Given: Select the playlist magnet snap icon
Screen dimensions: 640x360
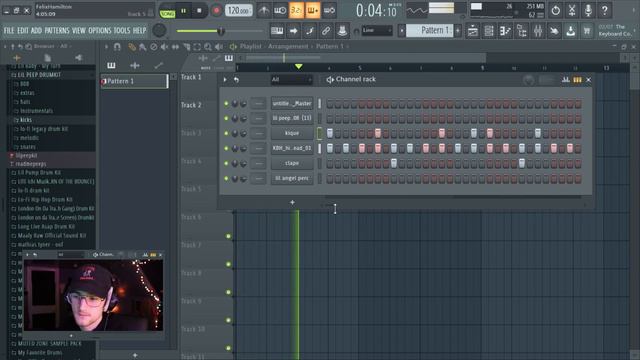Looking at the screenshot, I should 118,47.
